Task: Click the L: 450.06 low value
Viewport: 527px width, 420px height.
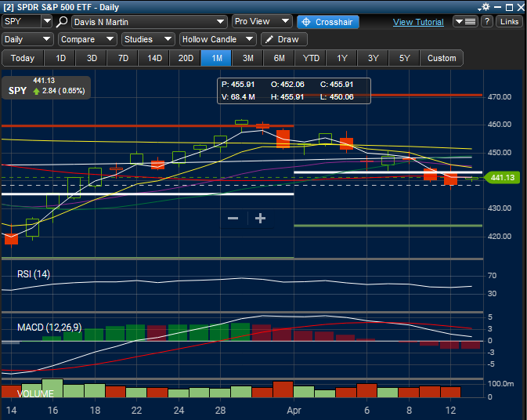Action: (x=337, y=97)
